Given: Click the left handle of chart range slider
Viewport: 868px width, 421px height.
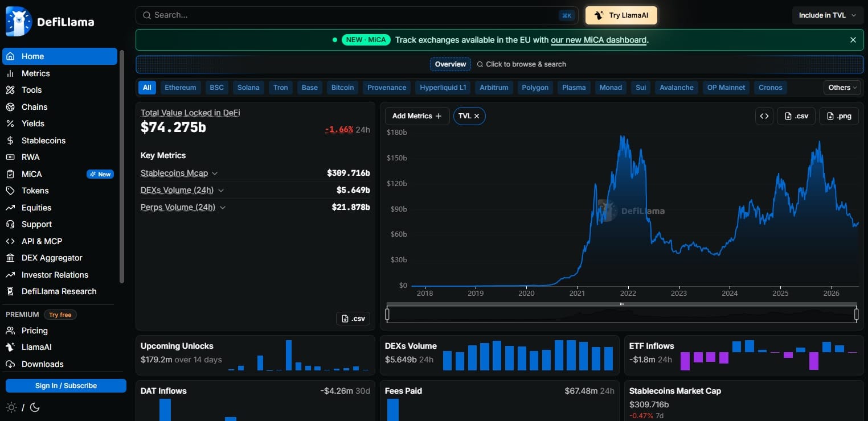Looking at the screenshot, I should 387,314.
